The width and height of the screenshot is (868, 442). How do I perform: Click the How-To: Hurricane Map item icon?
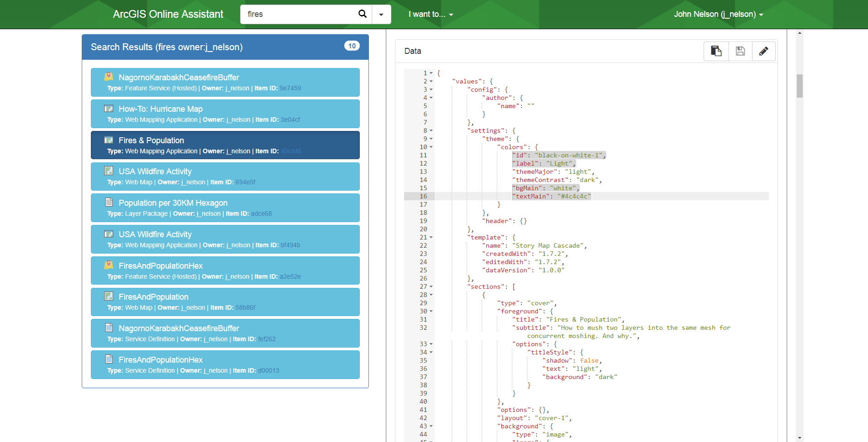tap(109, 109)
